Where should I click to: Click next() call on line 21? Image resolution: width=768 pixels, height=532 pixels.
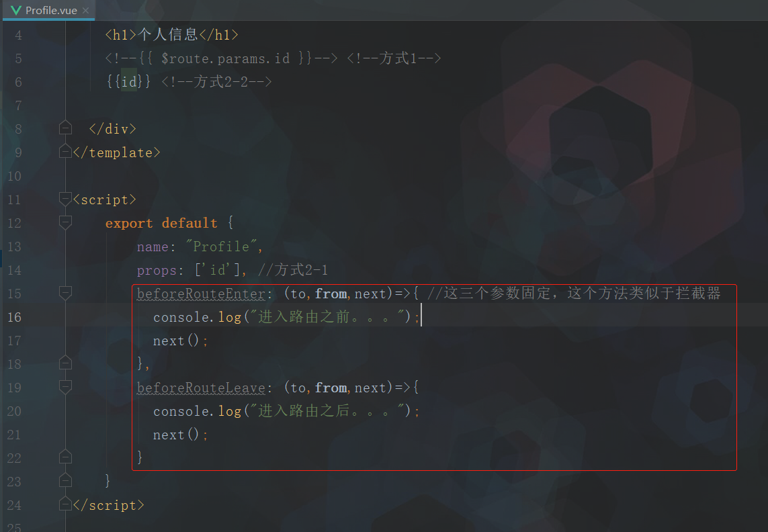176,435
